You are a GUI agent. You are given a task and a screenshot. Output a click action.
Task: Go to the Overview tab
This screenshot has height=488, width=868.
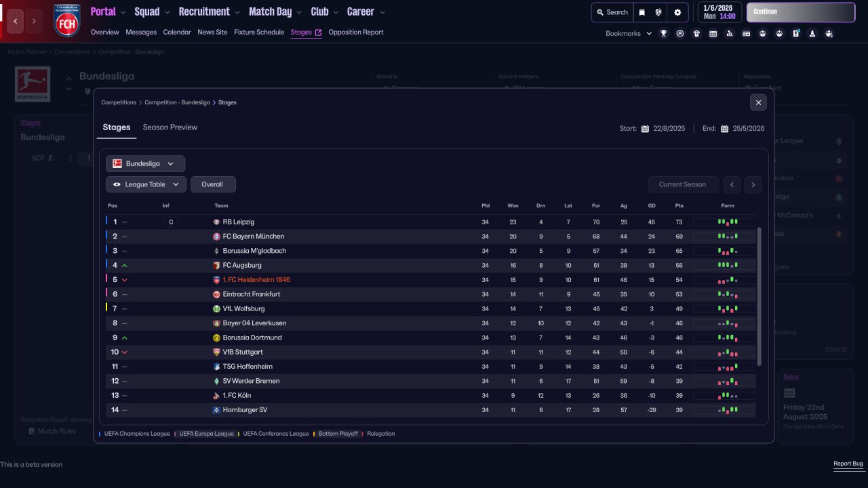click(104, 33)
